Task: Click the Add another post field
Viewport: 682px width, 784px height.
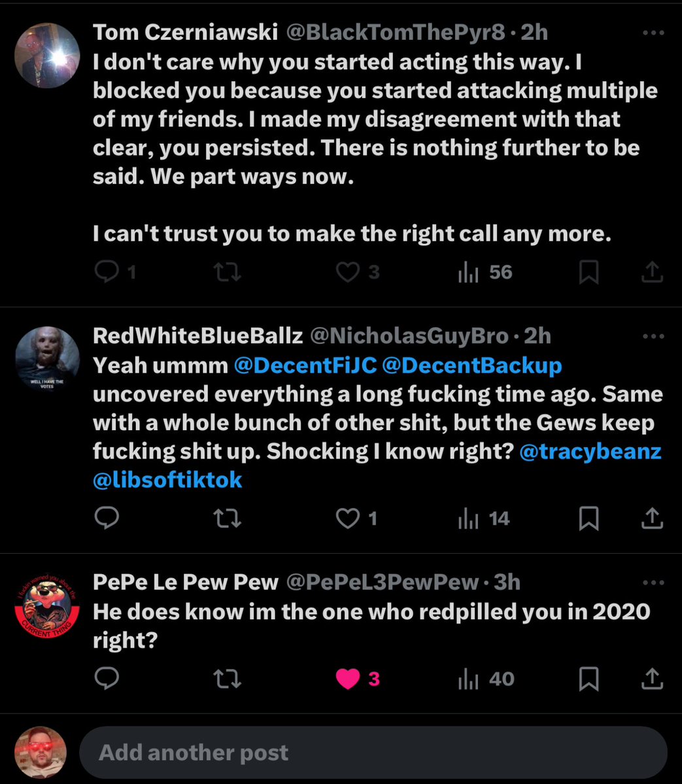Action: (x=373, y=753)
